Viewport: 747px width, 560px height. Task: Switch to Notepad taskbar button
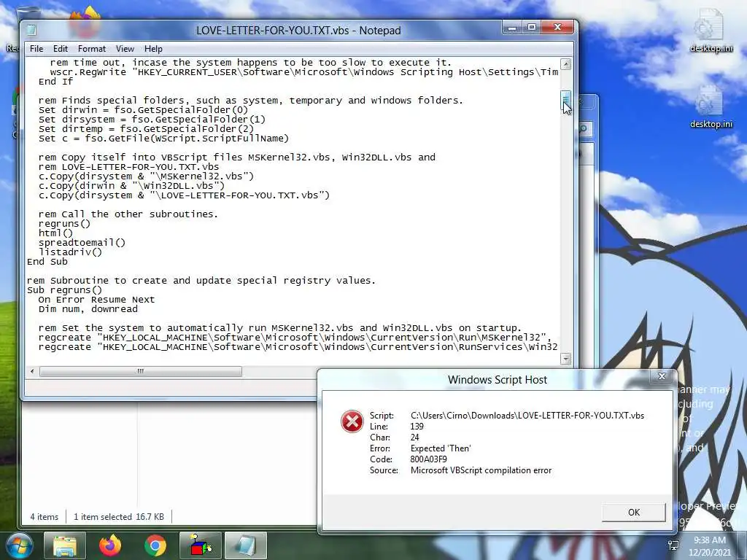tap(246, 545)
